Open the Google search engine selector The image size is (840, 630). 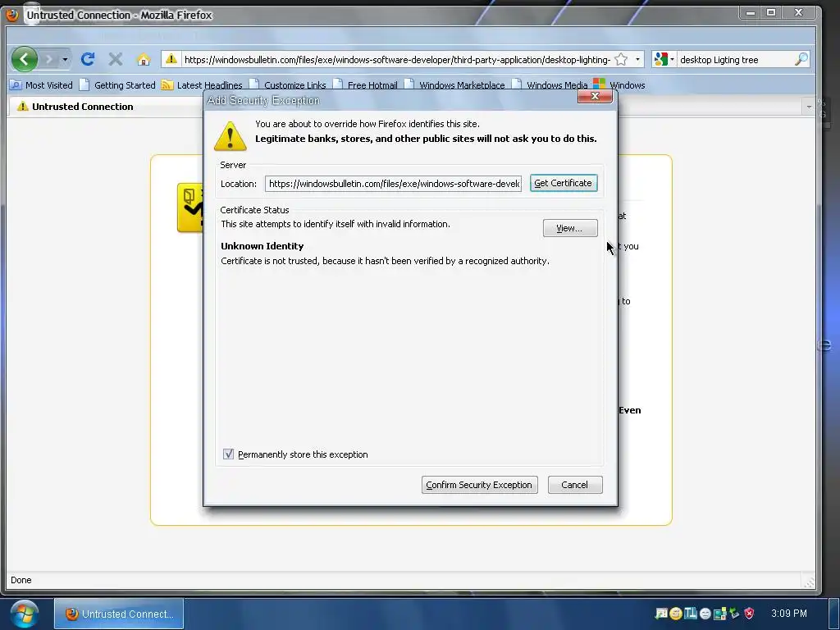coord(664,59)
